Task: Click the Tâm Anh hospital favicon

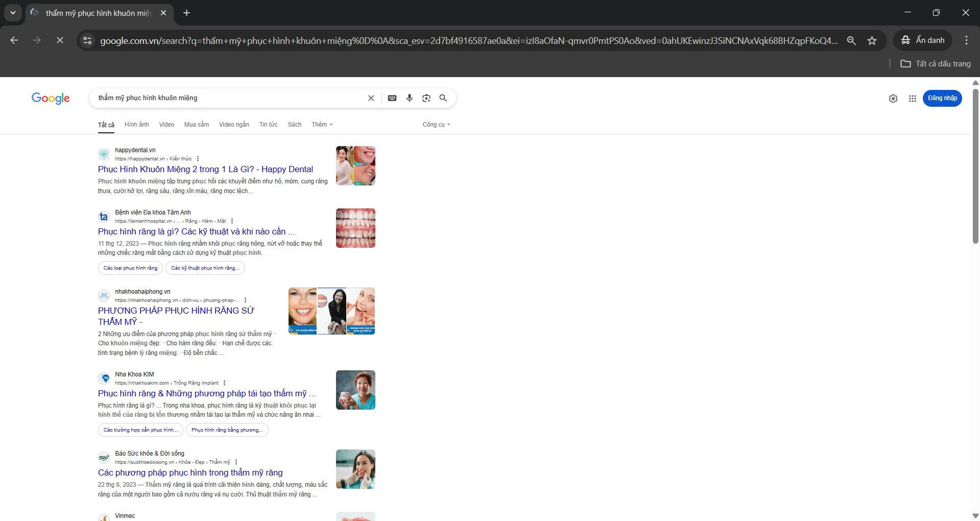Action: click(104, 217)
